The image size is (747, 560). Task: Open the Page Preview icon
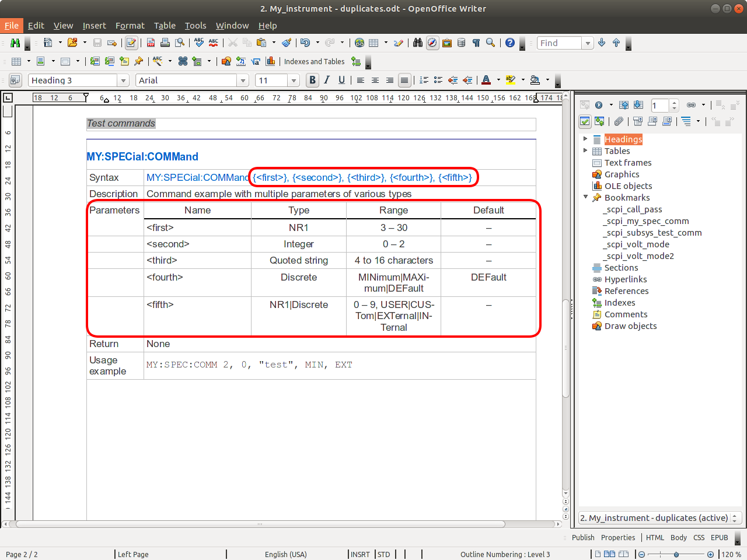pos(179,43)
